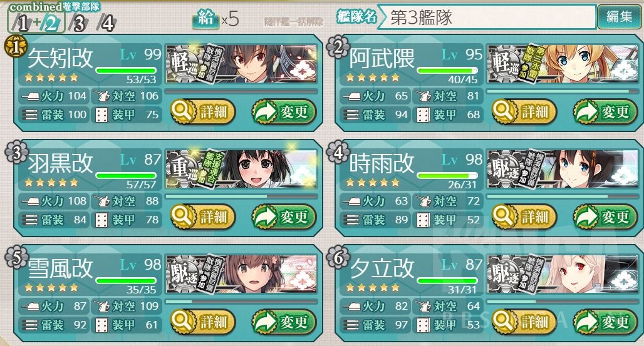Viewport: 644px width, 346px height.
Task: Click 変更 to swap out 時雨改
Action: click(x=605, y=216)
